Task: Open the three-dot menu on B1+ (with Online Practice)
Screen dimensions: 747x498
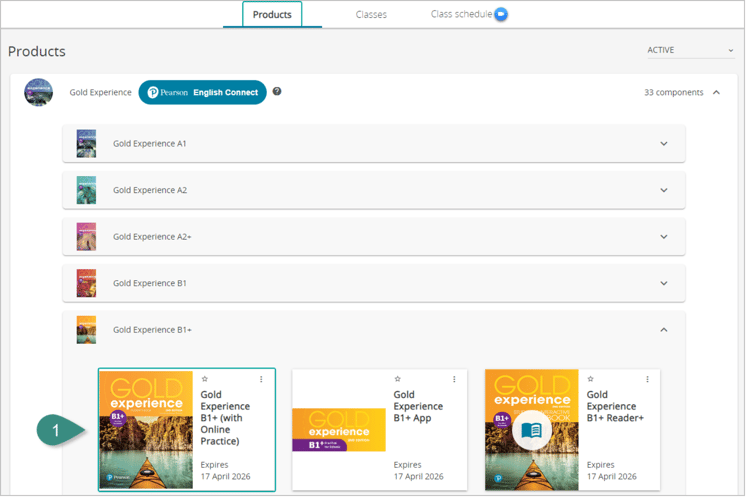Action: (261, 380)
